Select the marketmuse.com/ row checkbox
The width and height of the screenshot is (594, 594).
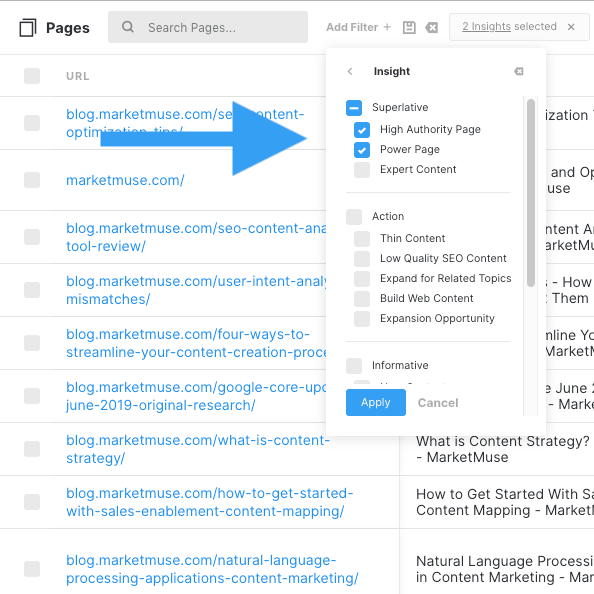click(x=32, y=180)
